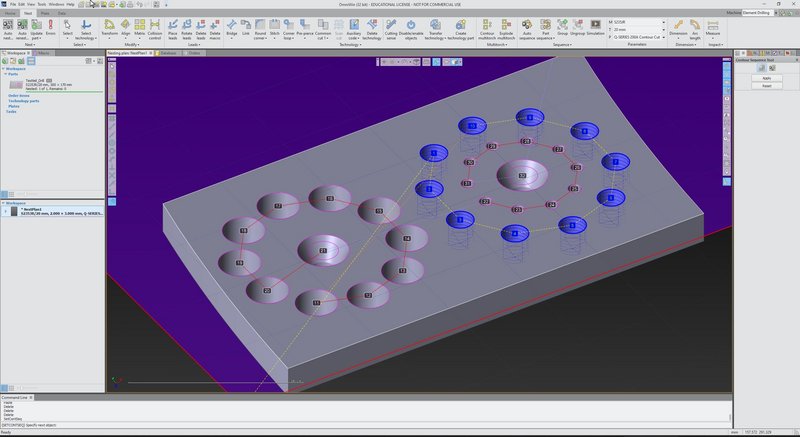The image size is (800, 437).
Task: Switch to the Plate ribbon tab
Action: coord(44,13)
